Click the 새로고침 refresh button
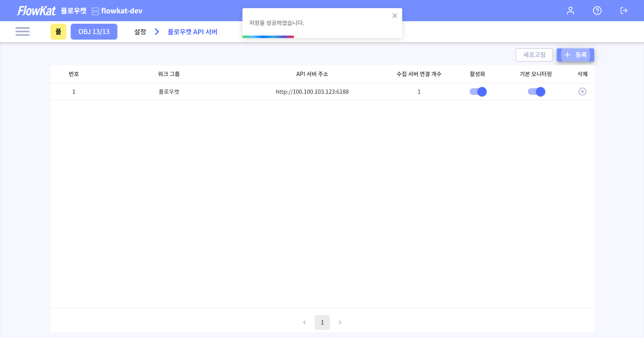 click(534, 55)
